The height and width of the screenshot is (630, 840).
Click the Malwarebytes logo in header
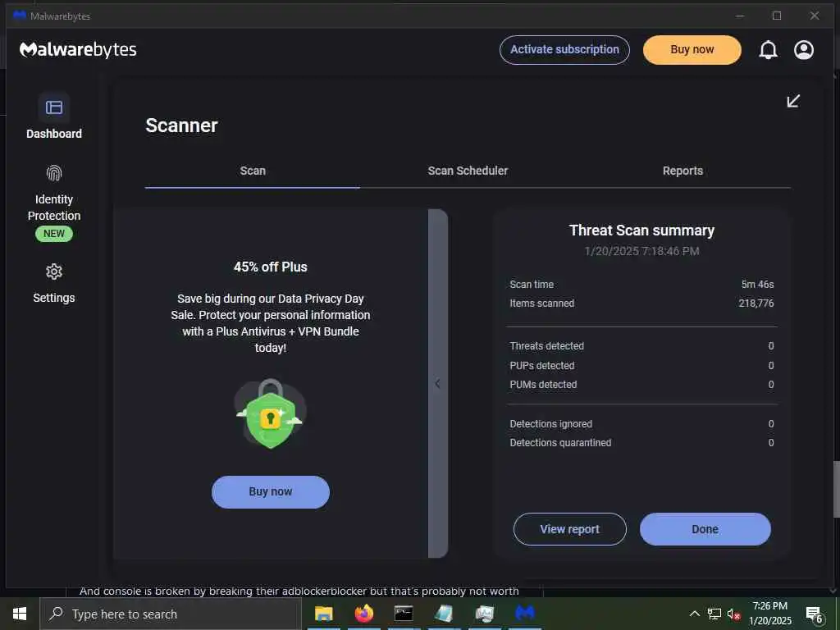pos(78,50)
